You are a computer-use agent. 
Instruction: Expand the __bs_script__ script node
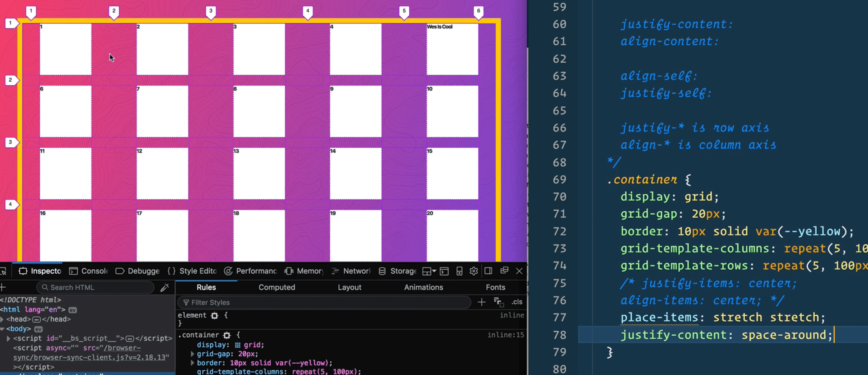(x=9, y=338)
